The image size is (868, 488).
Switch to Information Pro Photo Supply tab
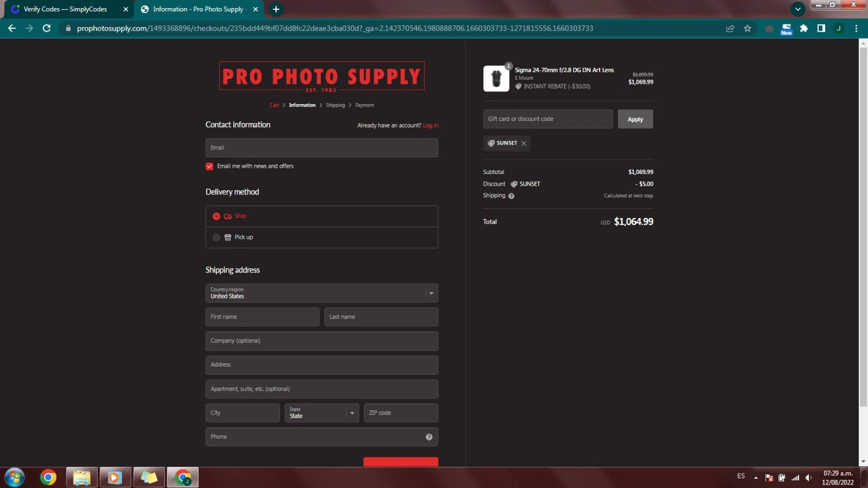coord(198,9)
